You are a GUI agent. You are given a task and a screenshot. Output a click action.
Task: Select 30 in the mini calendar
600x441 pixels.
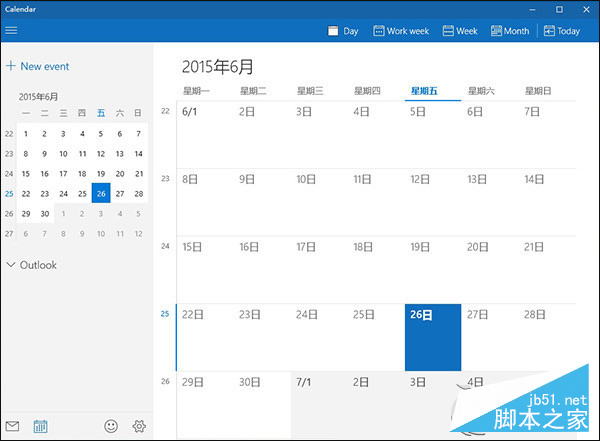click(x=45, y=214)
